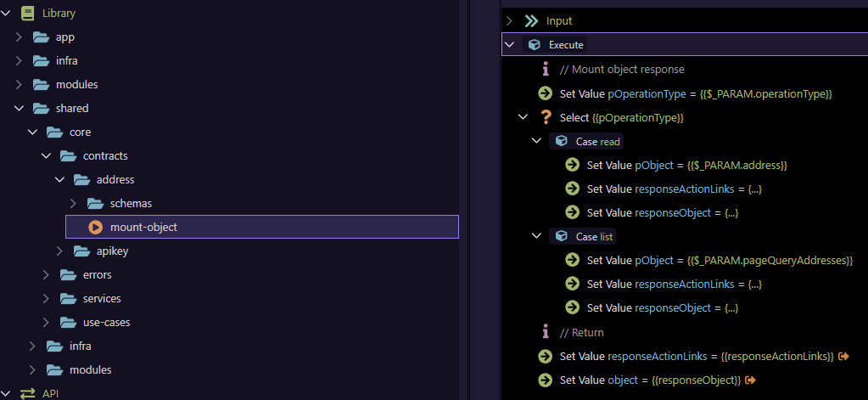Image resolution: width=868 pixels, height=400 pixels.
Task: Collapse the Case list block
Action: click(x=536, y=236)
